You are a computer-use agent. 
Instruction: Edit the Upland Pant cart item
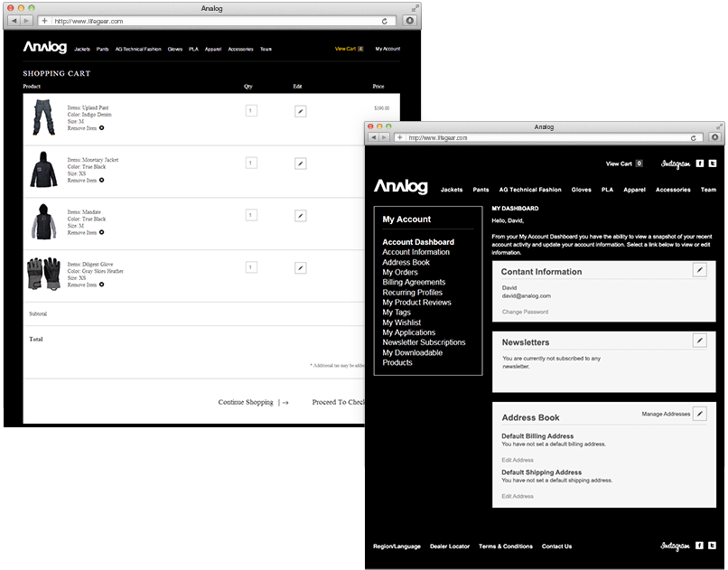[x=301, y=111]
